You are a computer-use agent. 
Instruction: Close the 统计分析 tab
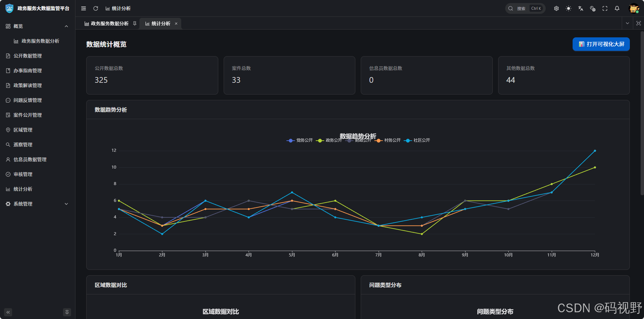click(x=176, y=24)
